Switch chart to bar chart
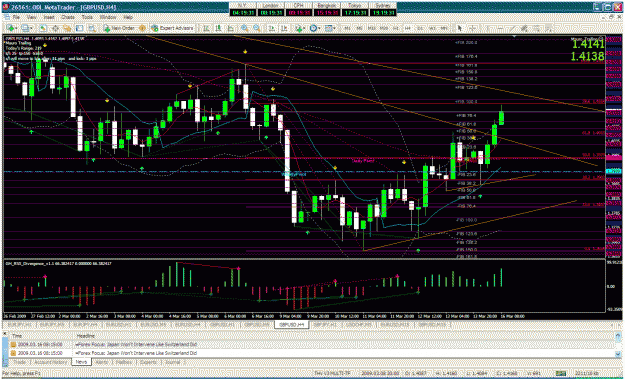Viewport: 625px width, 379px height. tap(206, 28)
